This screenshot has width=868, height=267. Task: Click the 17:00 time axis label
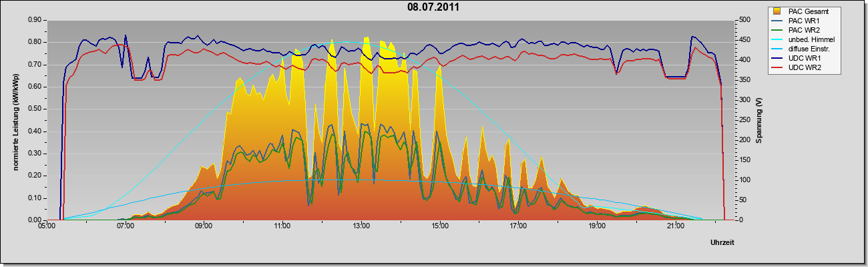coord(519,227)
